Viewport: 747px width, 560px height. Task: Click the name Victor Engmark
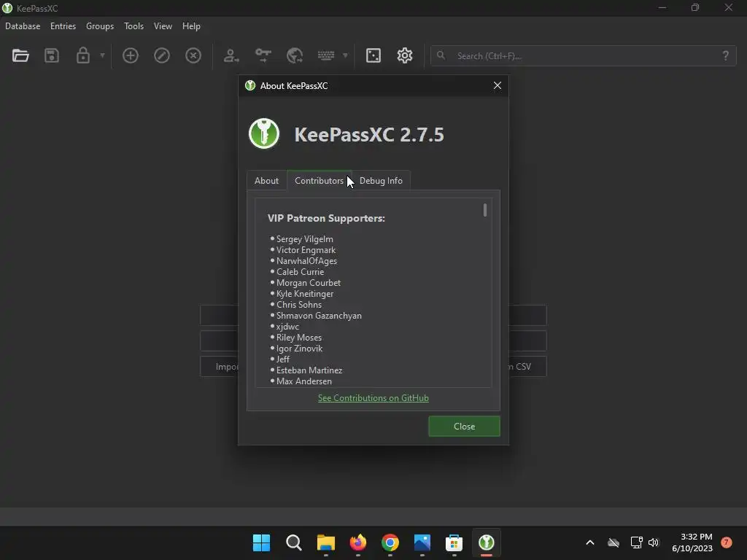[306, 250]
